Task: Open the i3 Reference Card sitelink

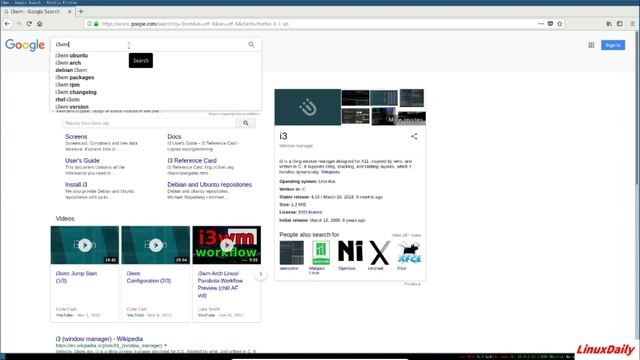Action: [x=192, y=161]
